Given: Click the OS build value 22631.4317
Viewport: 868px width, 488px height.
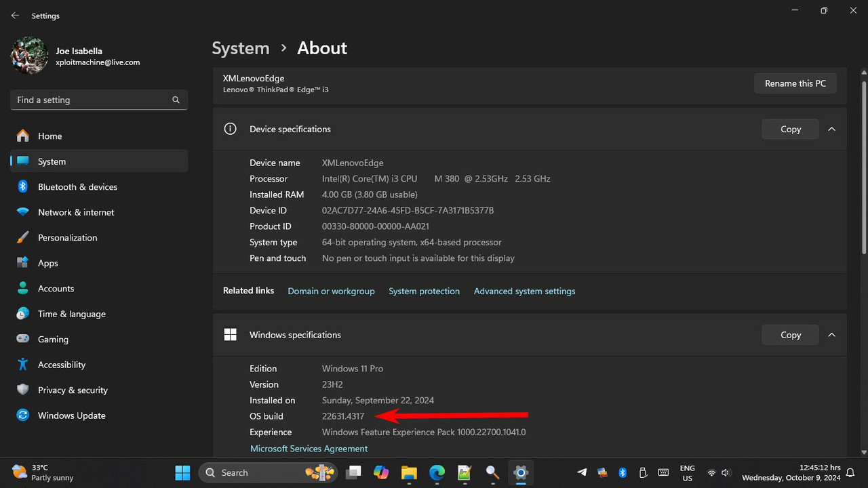Looking at the screenshot, I should 343,416.
